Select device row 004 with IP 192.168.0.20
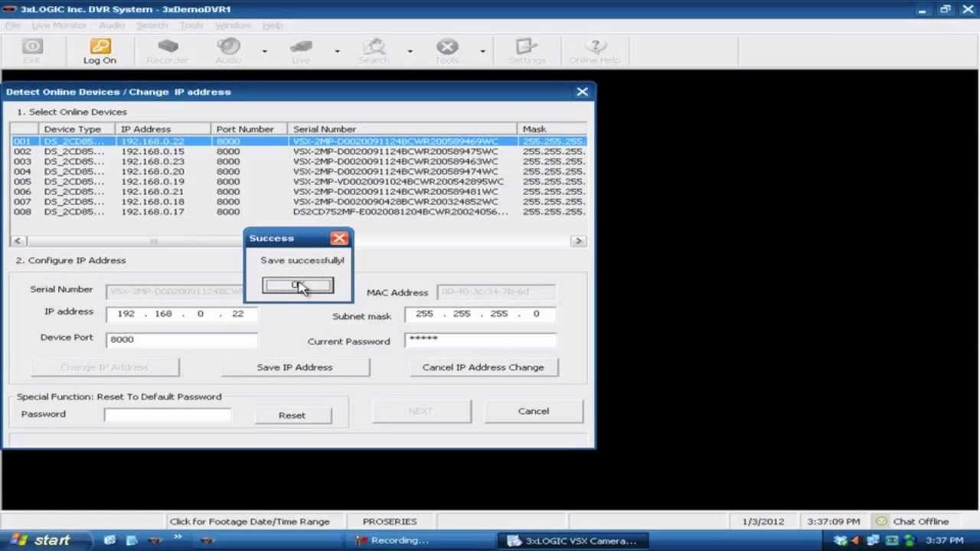This screenshot has width=980, height=551. point(299,171)
